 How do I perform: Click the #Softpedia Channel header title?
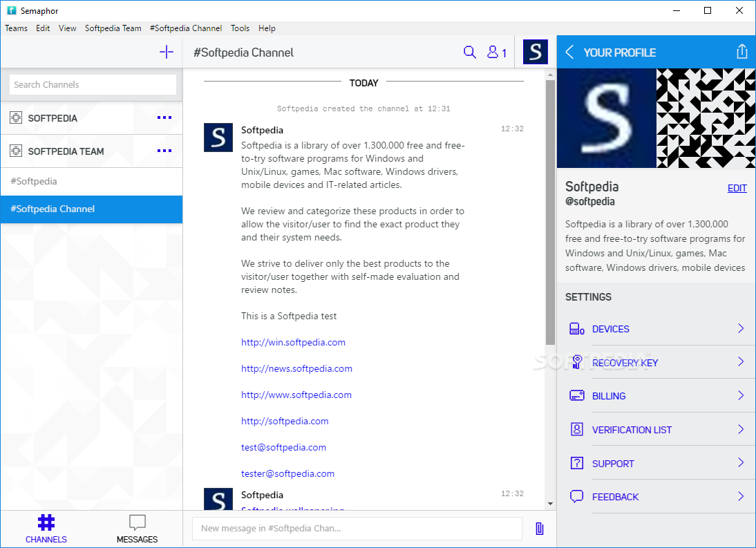pos(243,53)
